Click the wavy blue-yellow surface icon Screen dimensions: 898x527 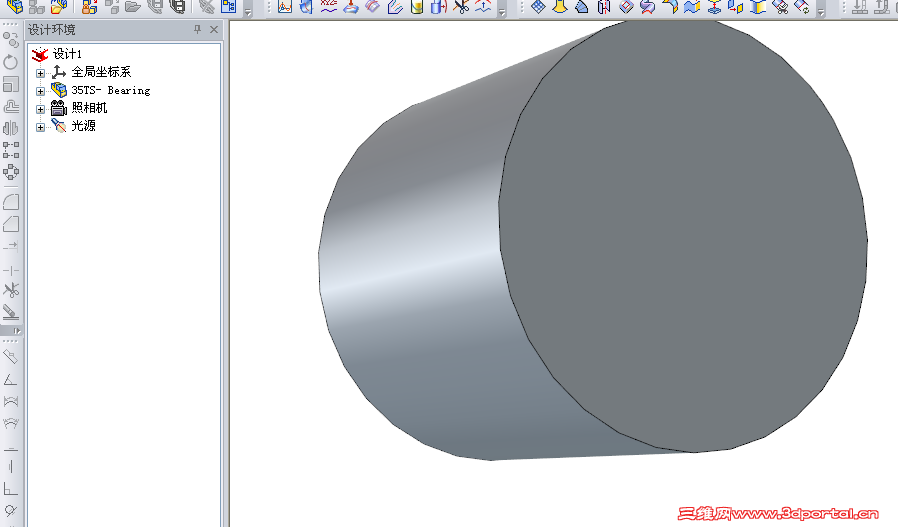coord(692,6)
